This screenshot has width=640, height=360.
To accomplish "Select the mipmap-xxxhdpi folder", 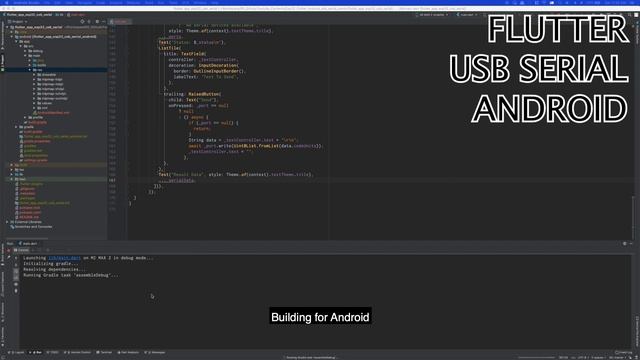I will [x=54, y=98].
